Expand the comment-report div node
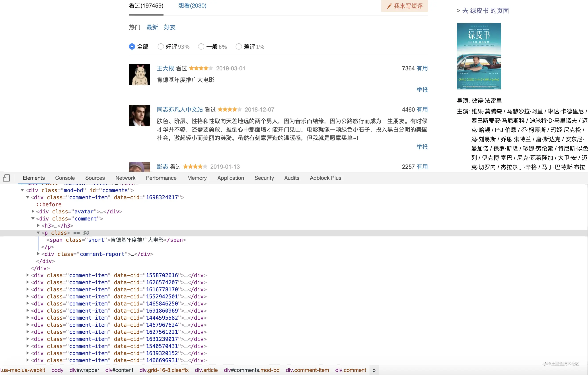The image size is (588, 375). pos(38,254)
